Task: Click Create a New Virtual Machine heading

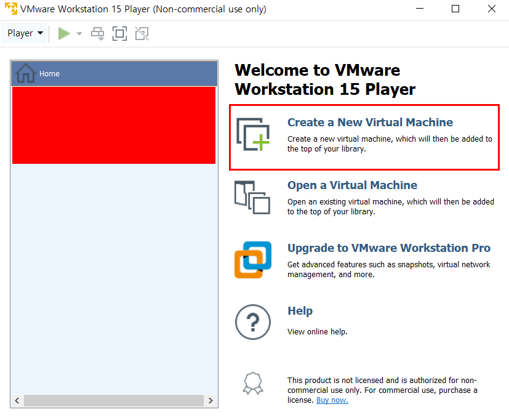Action: (370, 123)
